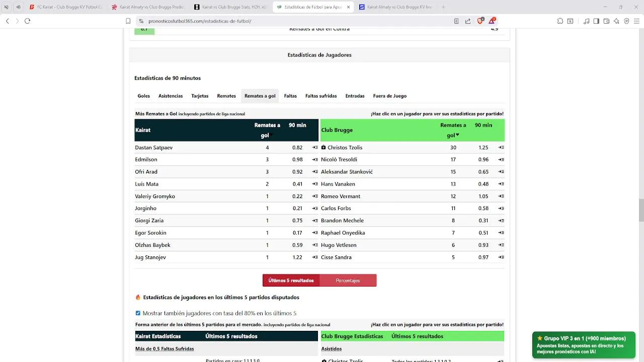Switch to the 'Porcentajes' toggle

tap(348, 281)
